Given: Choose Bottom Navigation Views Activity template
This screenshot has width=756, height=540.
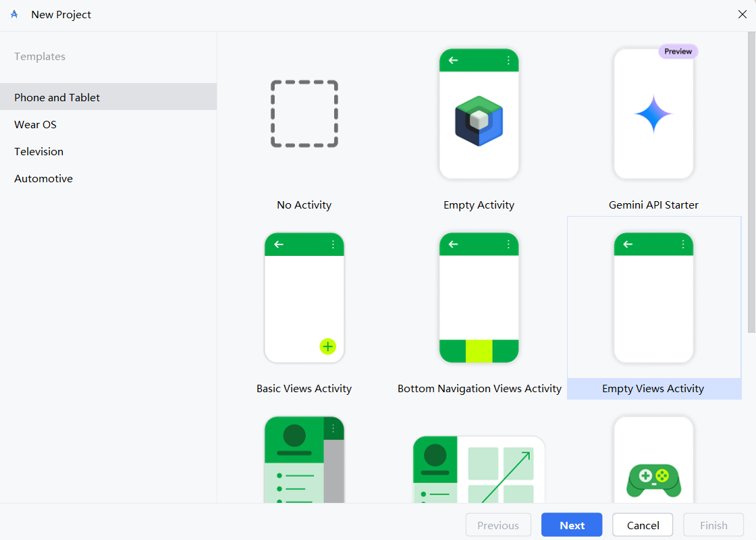Looking at the screenshot, I should click(x=479, y=297).
